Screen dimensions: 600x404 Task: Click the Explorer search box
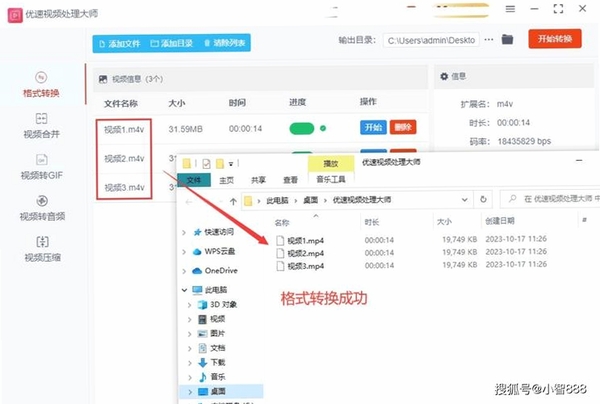tap(551, 199)
